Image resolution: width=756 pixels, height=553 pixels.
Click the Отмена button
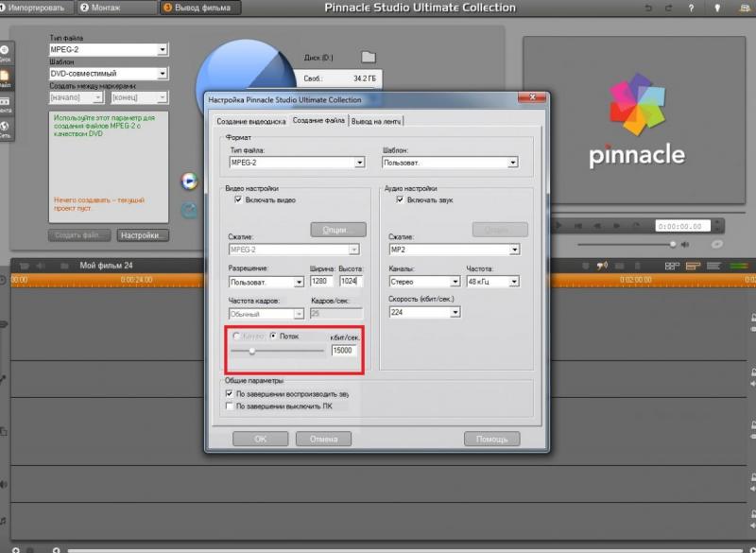coord(323,439)
